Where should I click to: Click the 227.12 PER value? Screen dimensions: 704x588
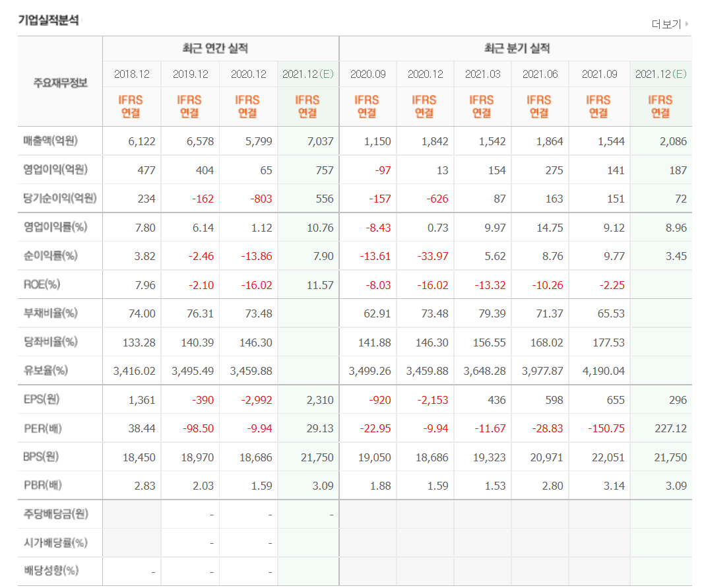(671, 428)
